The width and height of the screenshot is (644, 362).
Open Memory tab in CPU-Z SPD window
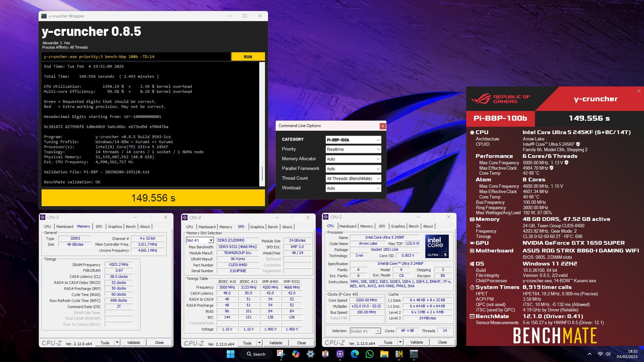[226, 227]
